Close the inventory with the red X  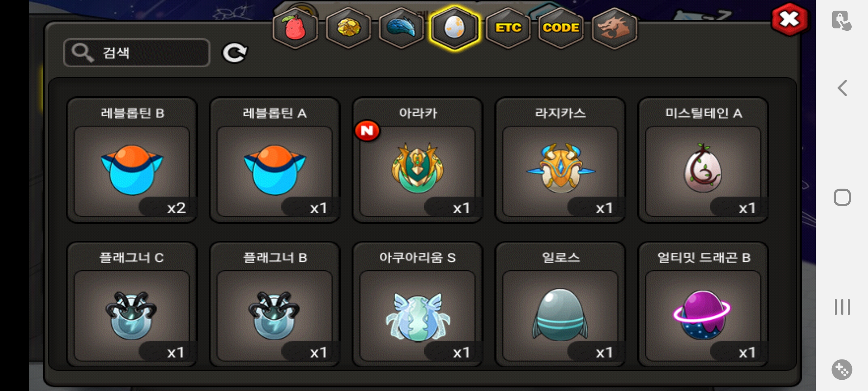coord(790,19)
